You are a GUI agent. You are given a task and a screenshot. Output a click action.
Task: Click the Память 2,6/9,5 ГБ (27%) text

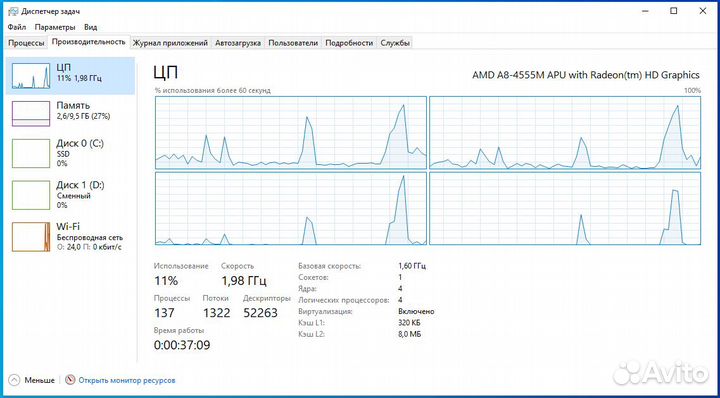[x=83, y=111]
